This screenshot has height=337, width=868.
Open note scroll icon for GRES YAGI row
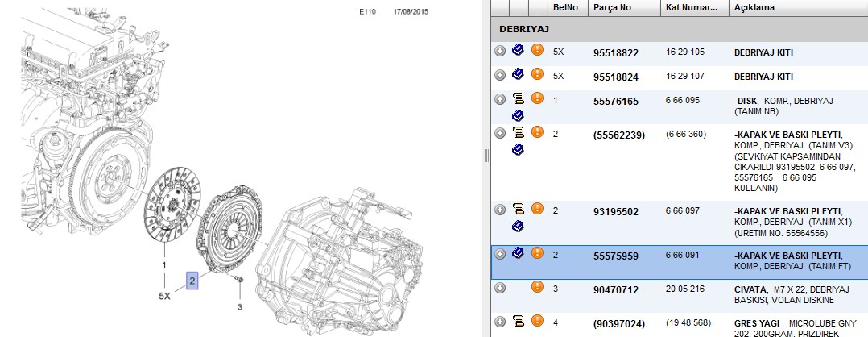(x=519, y=320)
